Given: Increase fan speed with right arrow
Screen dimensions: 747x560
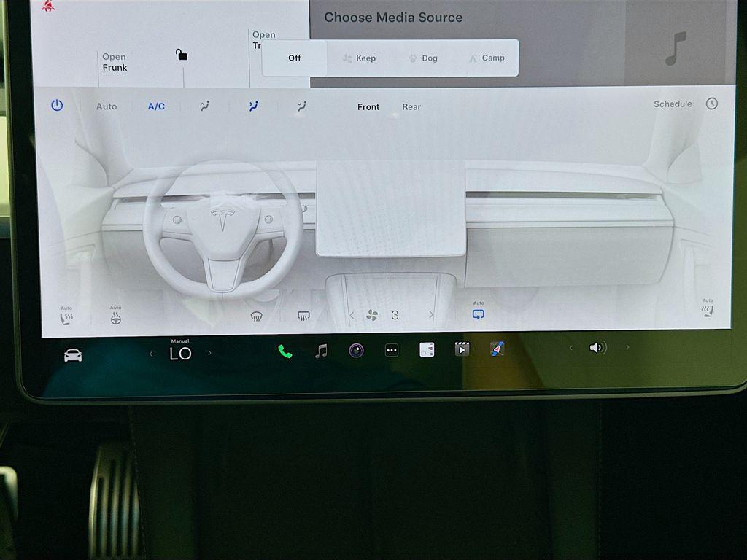Looking at the screenshot, I should 430,315.
